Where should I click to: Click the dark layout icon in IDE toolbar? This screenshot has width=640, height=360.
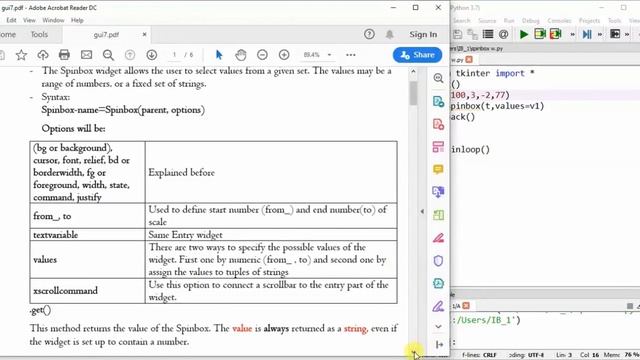click(x=615, y=34)
